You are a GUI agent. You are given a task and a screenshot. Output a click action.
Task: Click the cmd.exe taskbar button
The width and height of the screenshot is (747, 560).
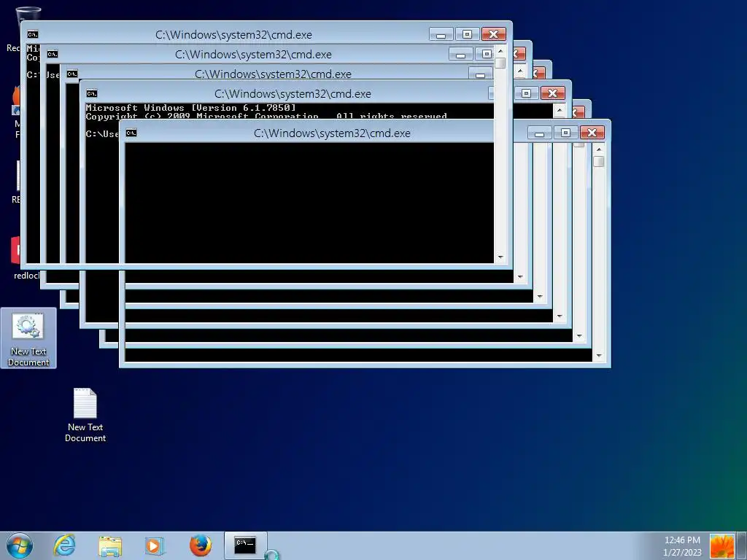[x=245, y=545]
